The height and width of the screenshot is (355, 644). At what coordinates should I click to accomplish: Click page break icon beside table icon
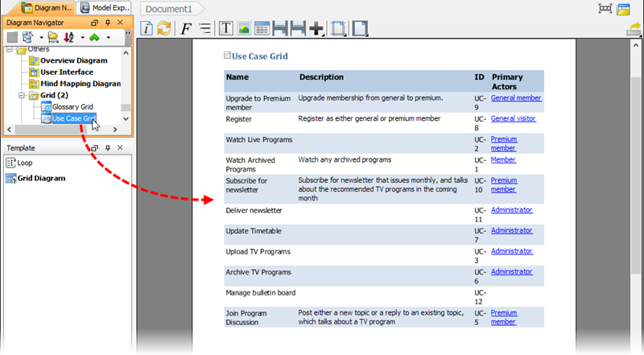280,28
